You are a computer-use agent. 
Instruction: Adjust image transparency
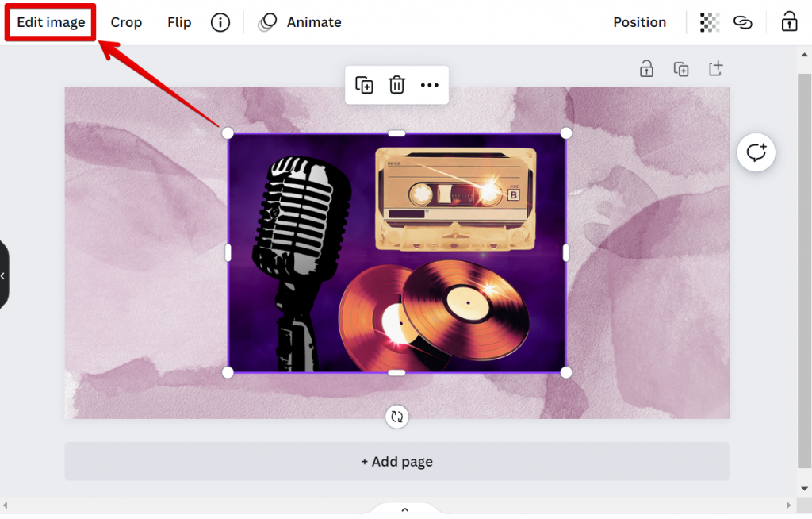(708, 22)
